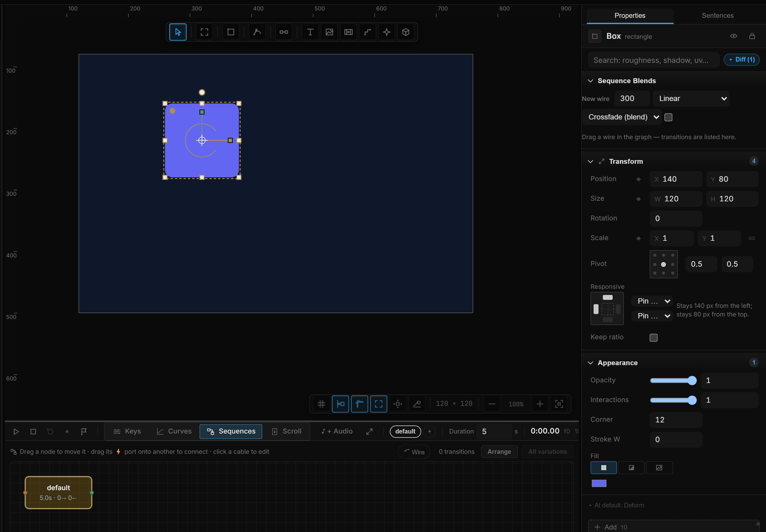Select the linked boxes connector tool
The height and width of the screenshot is (532, 766).
point(284,32)
